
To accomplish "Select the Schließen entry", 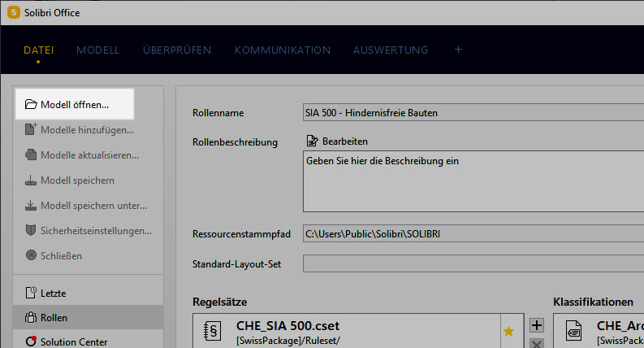I will [x=61, y=255].
